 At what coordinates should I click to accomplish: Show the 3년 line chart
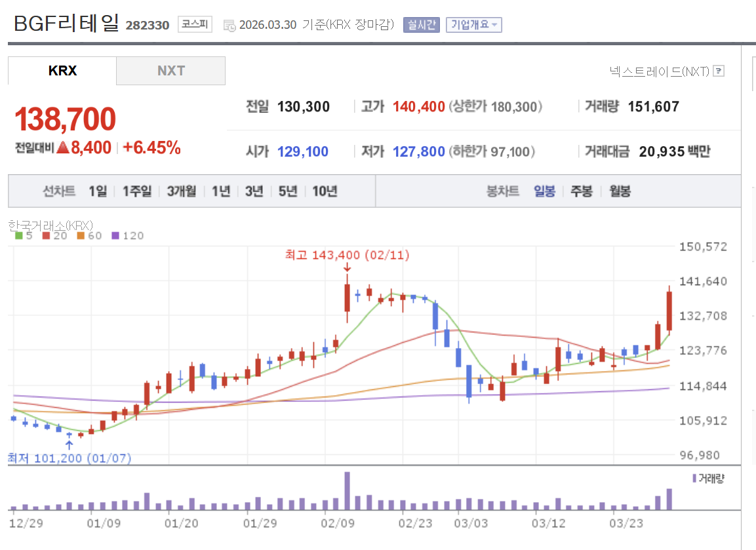(254, 191)
